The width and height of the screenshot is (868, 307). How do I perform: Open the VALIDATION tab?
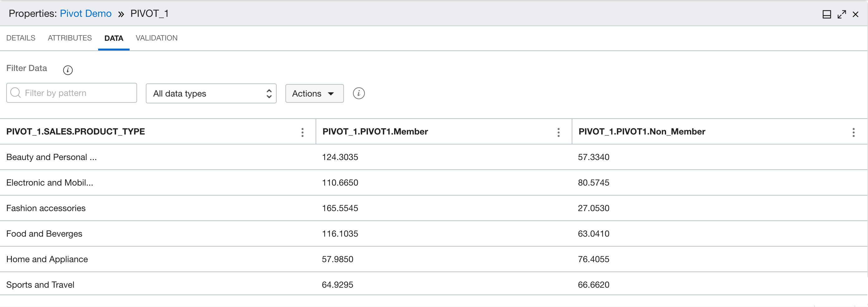tap(156, 38)
